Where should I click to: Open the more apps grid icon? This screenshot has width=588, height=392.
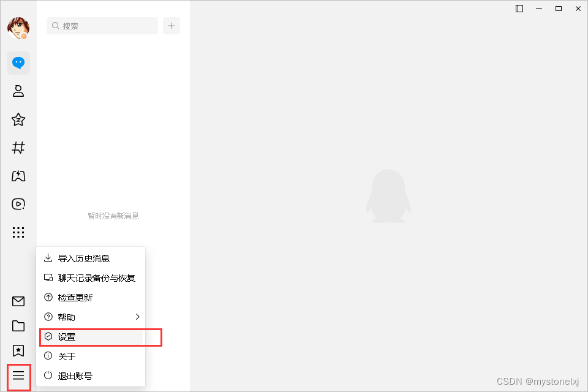[x=18, y=233]
